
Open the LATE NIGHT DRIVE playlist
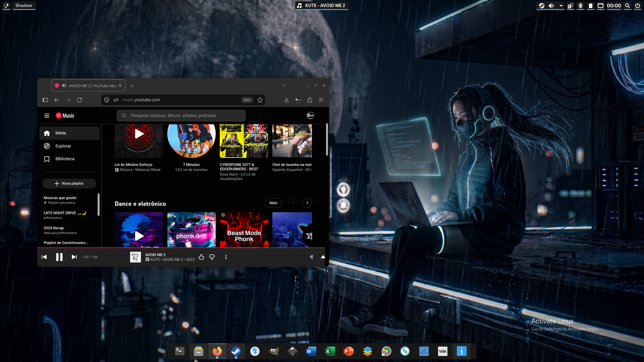click(69, 215)
